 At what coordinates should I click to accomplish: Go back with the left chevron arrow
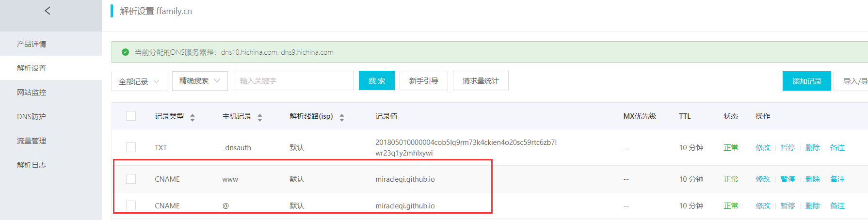click(48, 11)
